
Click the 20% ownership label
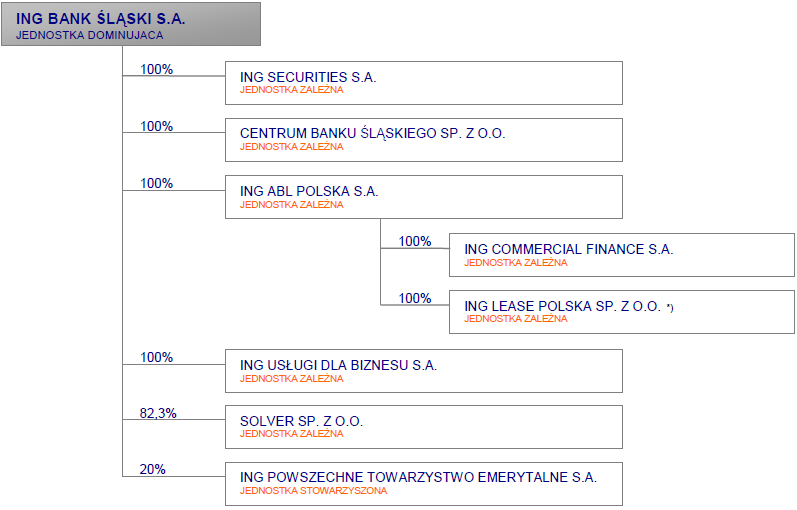(152, 469)
